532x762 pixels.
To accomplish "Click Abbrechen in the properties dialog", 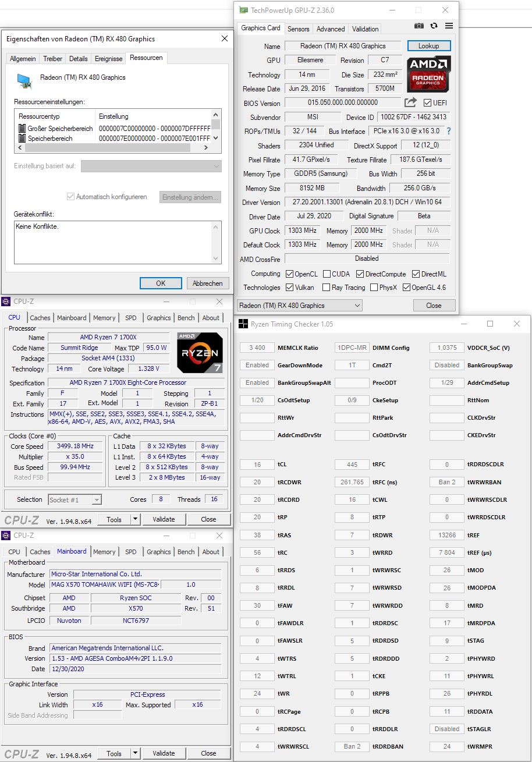I will pyautogui.click(x=208, y=283).
